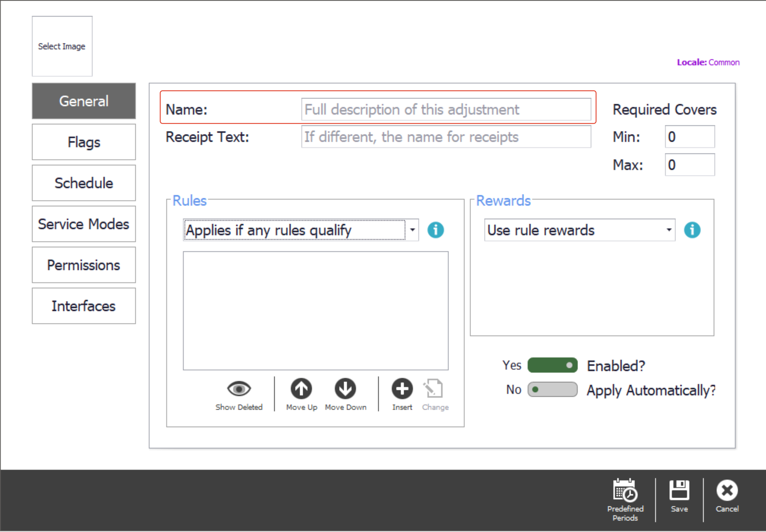Screen dimensions: 766x532
Task: Open the Permissions tab
Action: [x=84, y=265]
